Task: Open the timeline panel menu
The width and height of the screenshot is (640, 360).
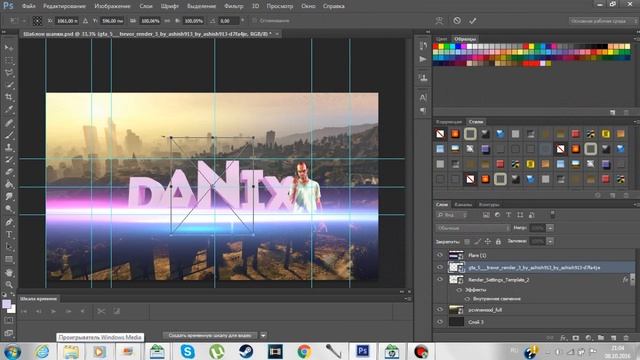Action: (407, 299)
